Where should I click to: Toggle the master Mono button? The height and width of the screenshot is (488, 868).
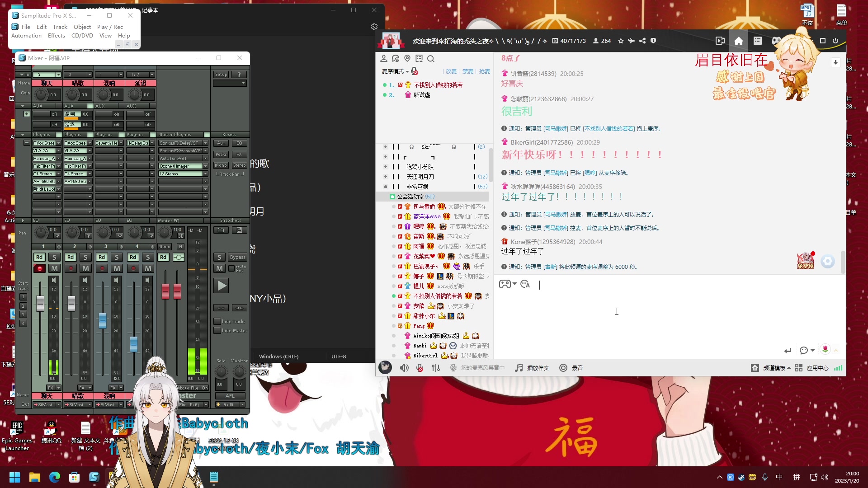(x=165, y=247)
